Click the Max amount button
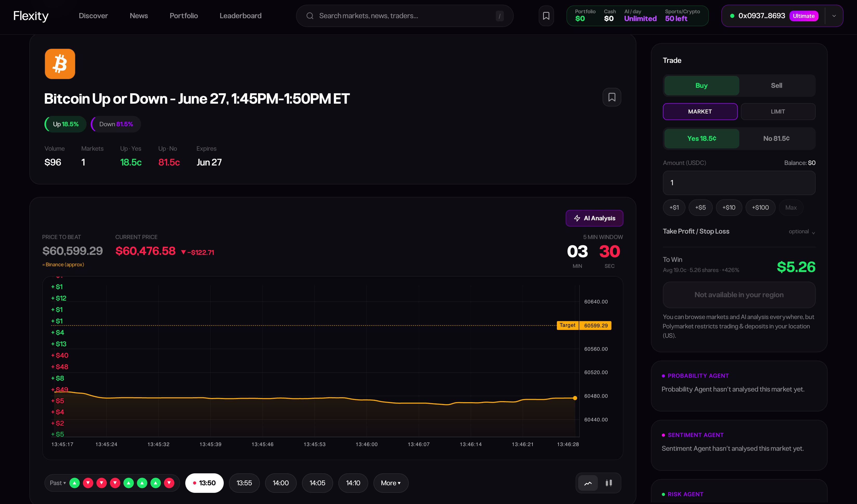857x504 pixels. tap(791, 208)
